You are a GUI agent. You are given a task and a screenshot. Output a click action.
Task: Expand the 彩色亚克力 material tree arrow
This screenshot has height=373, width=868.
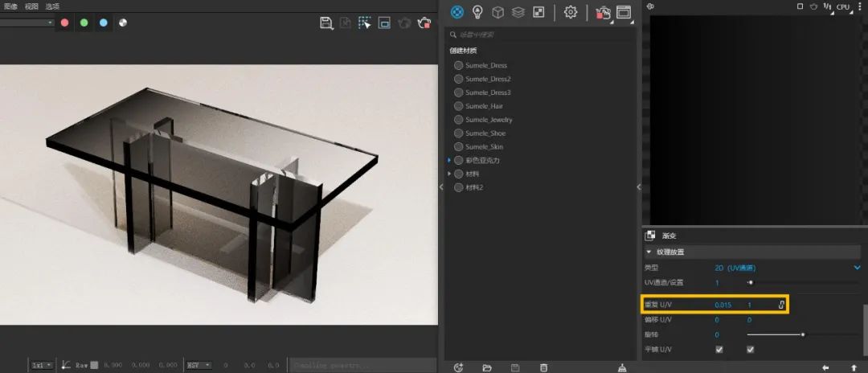coord(449,160)
